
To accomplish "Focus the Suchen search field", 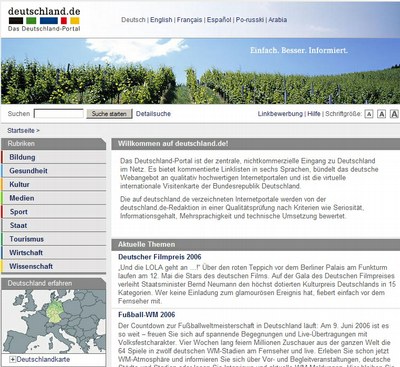I will pos(59,114).
